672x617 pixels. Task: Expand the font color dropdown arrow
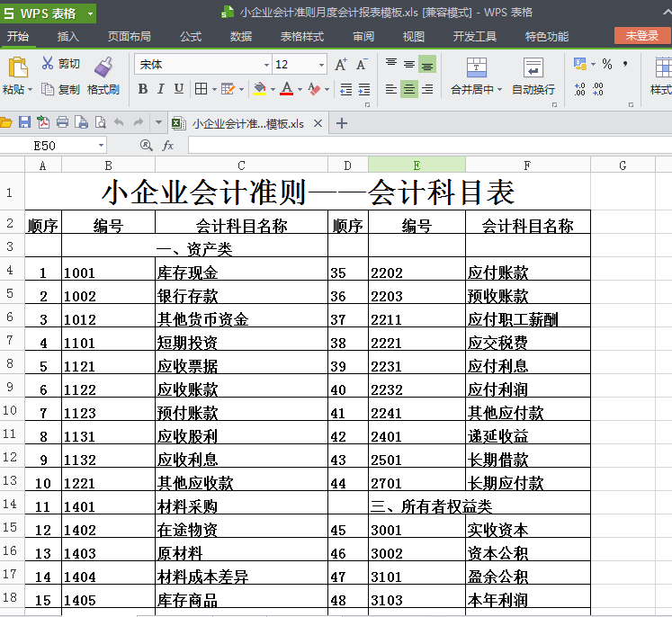pos(300,89)
